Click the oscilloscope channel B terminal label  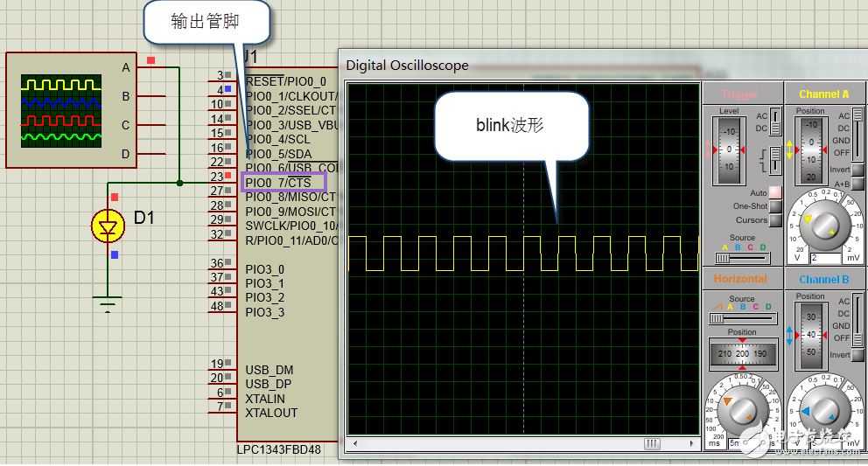click(x=126, y=96)
